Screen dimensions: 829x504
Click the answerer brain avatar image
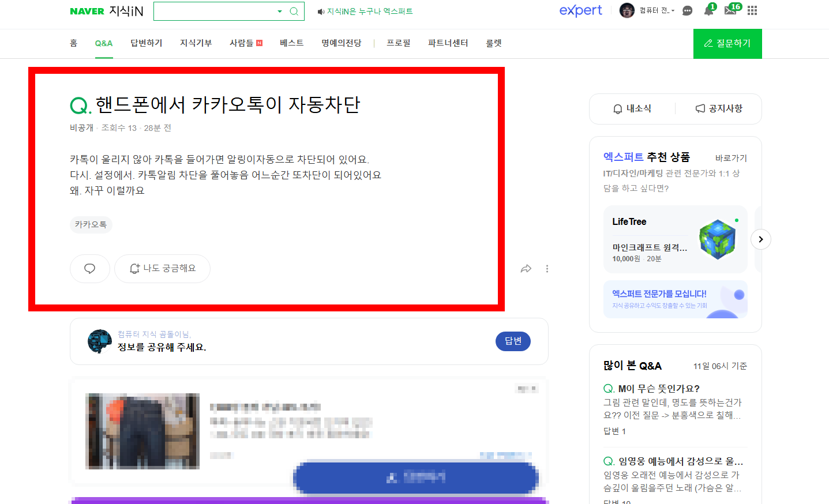tap(100, 341)
